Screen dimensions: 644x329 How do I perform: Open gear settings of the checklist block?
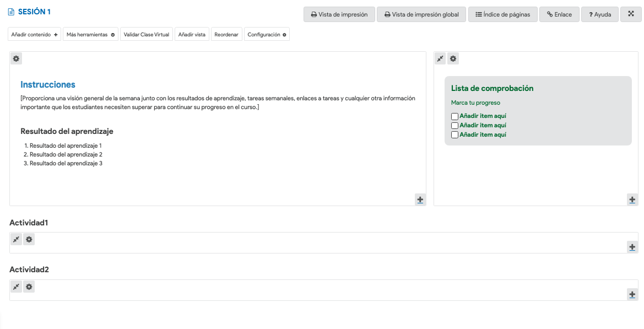tap(453, 58)
